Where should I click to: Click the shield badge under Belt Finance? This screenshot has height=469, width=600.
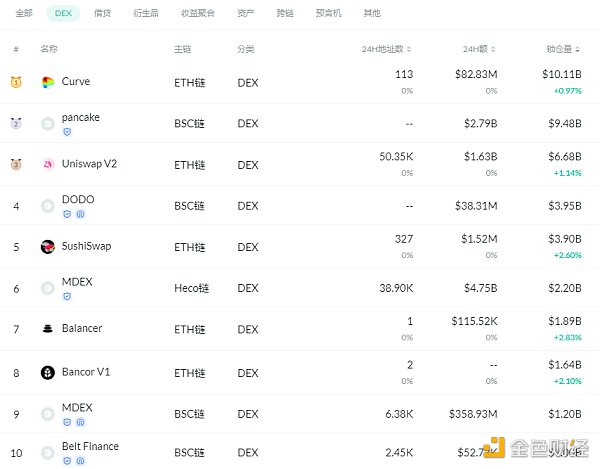[67, 461]
